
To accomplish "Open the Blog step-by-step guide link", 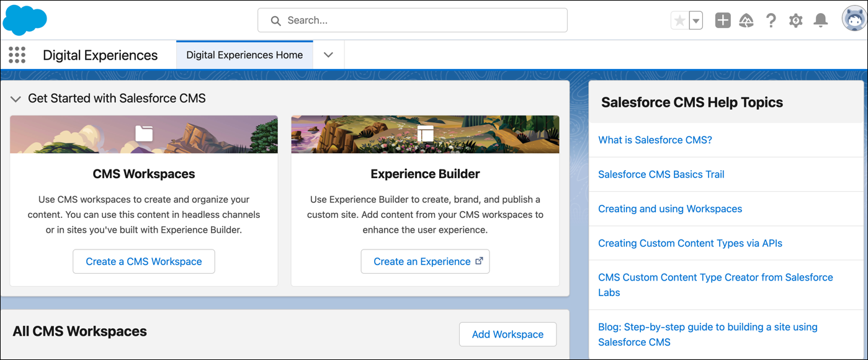I will pyautogui.click(x=708, y=335).
